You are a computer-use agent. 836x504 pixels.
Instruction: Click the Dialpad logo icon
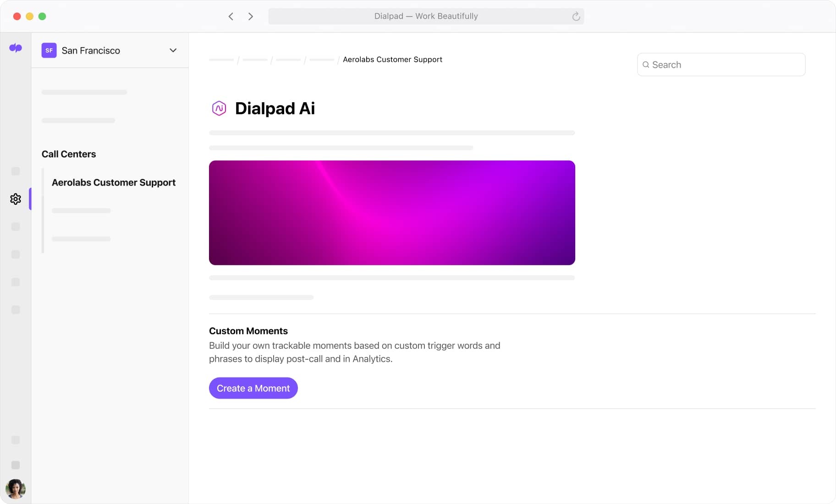click(16, 48)
